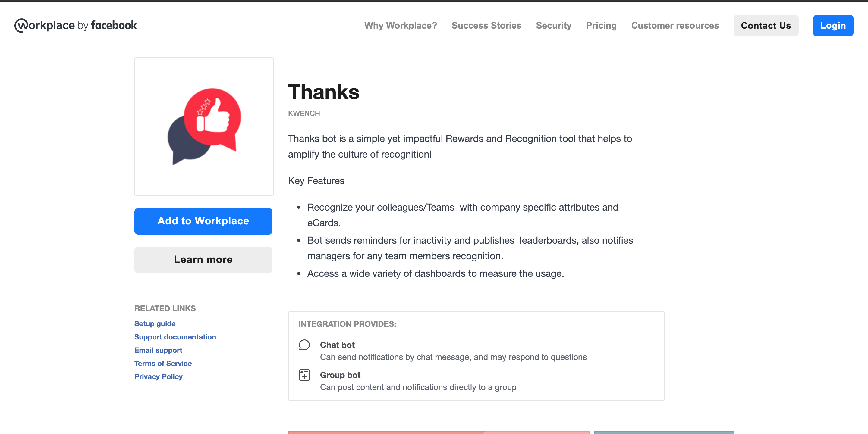Image resolution: width=868 pixels, height=434 pixels.
Task: Click the Key Features heading
Action: (316, 181)
